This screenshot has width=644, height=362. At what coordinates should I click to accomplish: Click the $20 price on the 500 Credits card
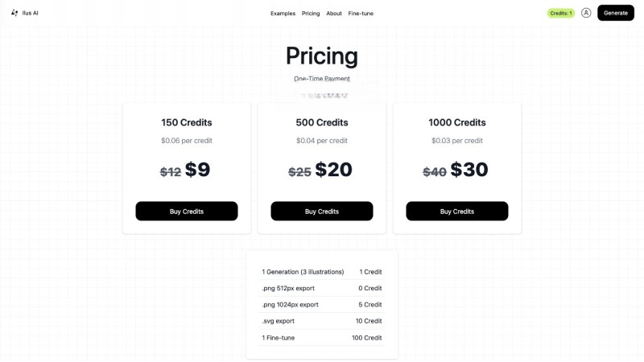(x=333, y=170)
